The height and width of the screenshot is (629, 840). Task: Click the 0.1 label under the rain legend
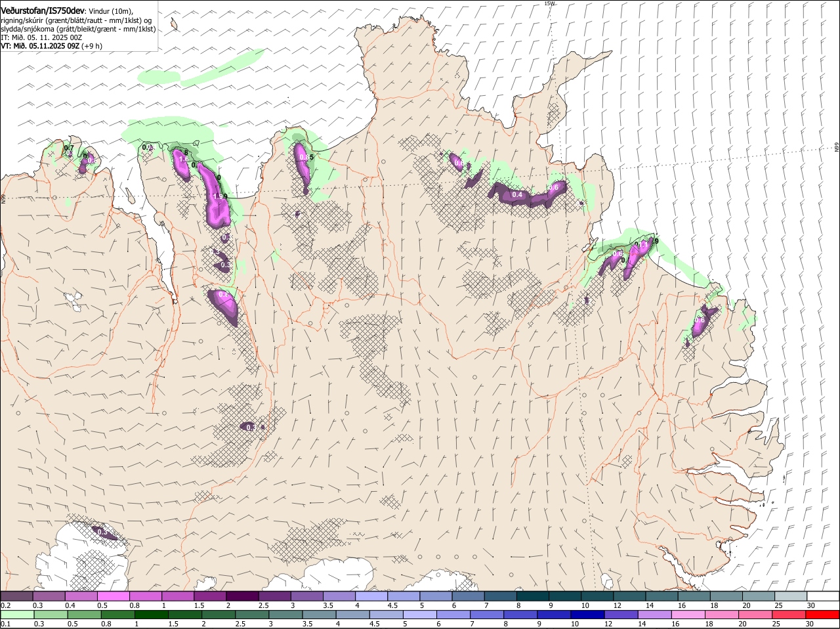[x=5, y=624]
